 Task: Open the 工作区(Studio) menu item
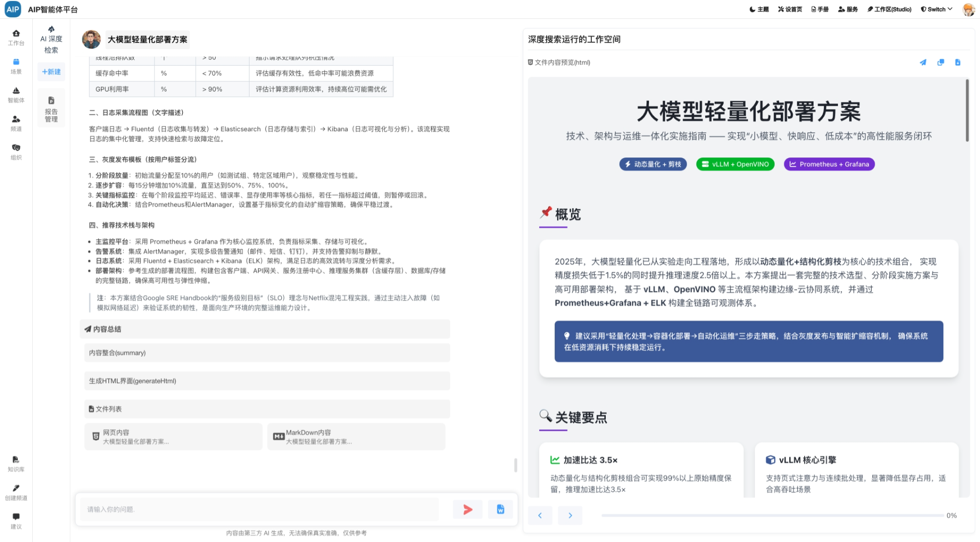coord(889,9)
